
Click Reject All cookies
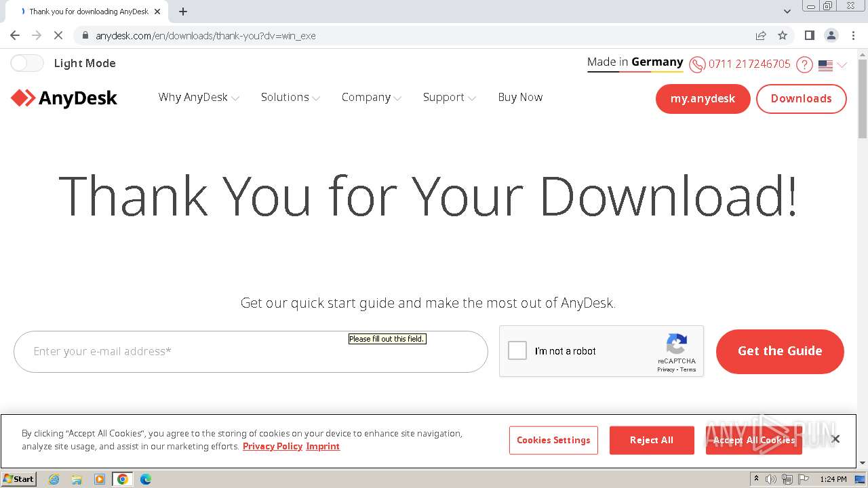[652, 440]
